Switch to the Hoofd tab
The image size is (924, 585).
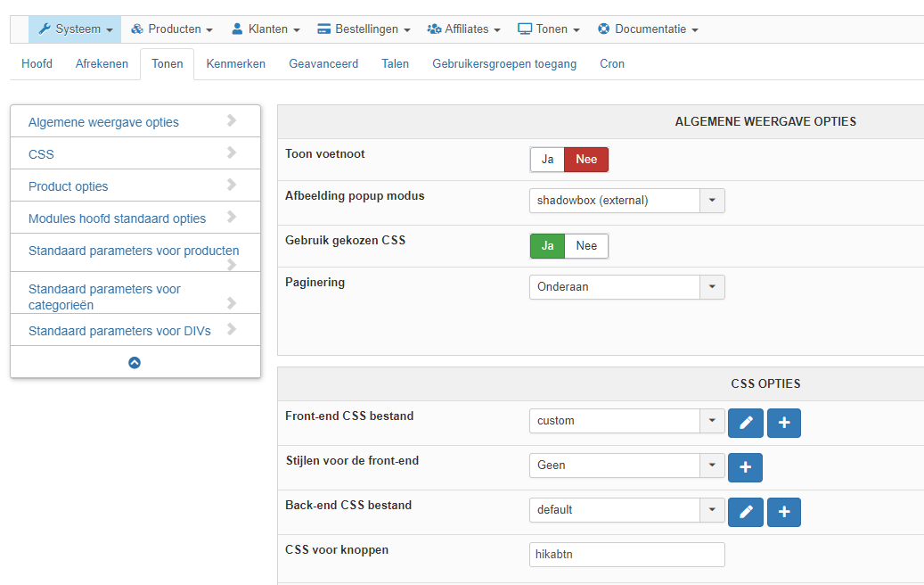[x=37, y=63]
